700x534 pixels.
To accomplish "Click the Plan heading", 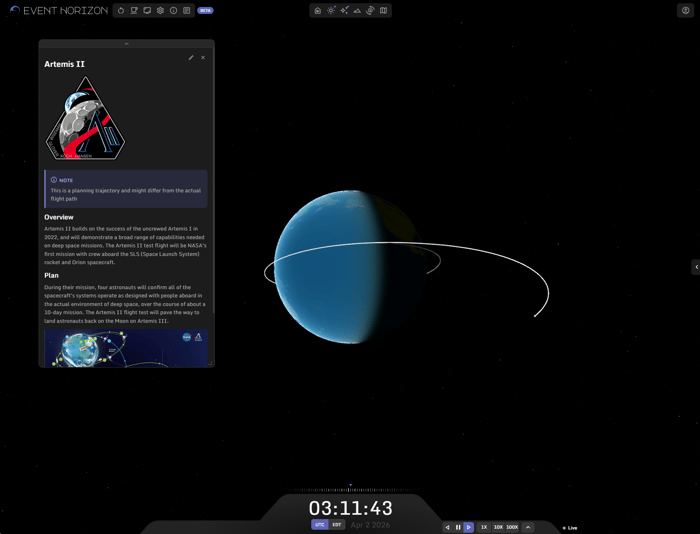I will click(x=51, y=275).
